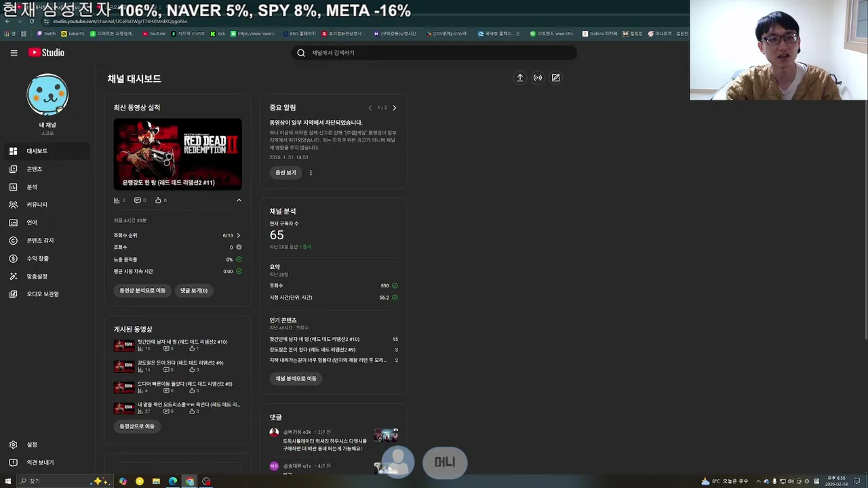Open the kakaoTV bookmark

pos(73,33)
